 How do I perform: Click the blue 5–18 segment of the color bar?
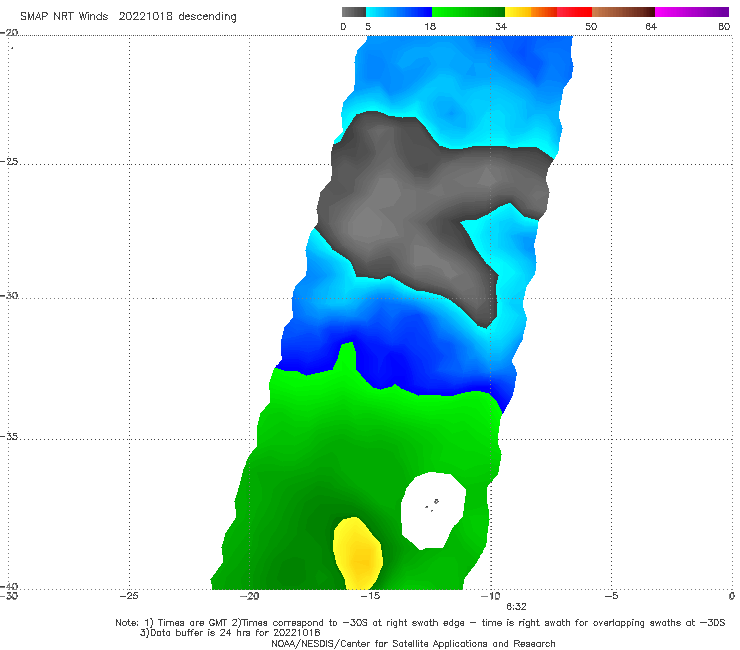click(399, 12)
